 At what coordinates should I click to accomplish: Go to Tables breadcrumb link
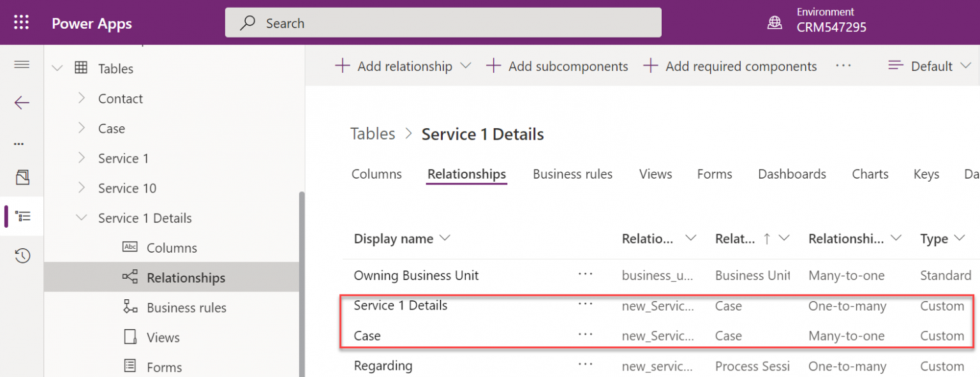coord(373,134)
